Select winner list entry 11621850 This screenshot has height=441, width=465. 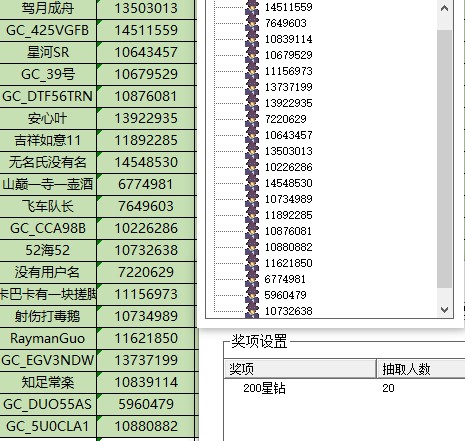(x=289, y=263)
